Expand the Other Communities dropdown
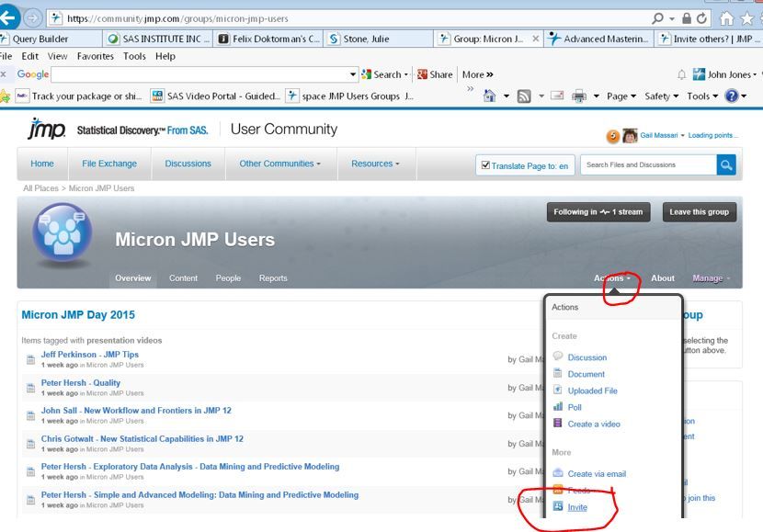The image size is (763, 532). click(279, 164)
